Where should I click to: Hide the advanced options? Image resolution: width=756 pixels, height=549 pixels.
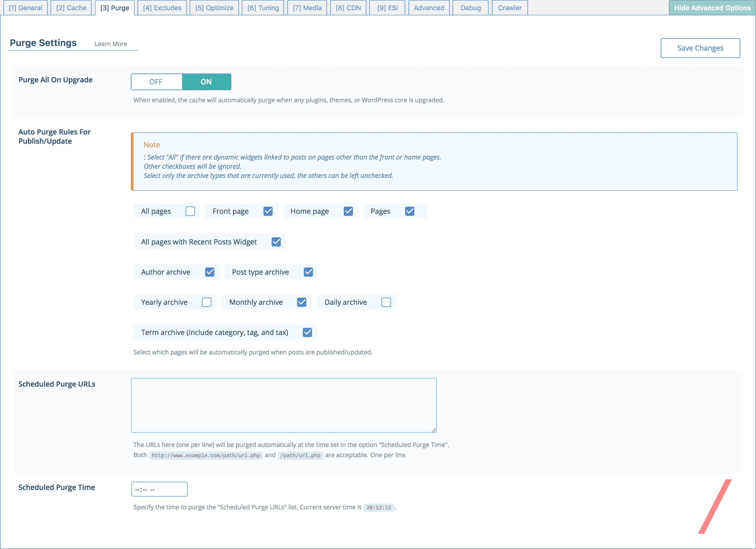pos(712,8)
